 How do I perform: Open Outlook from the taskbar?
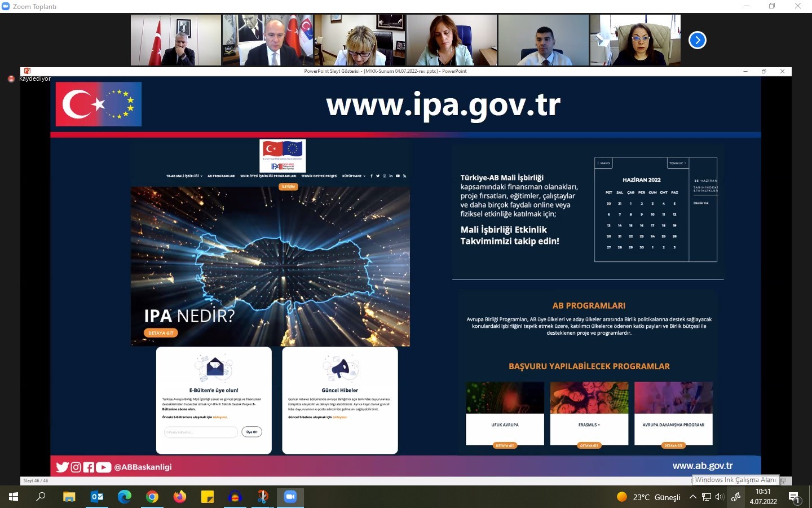click(97, 497)
